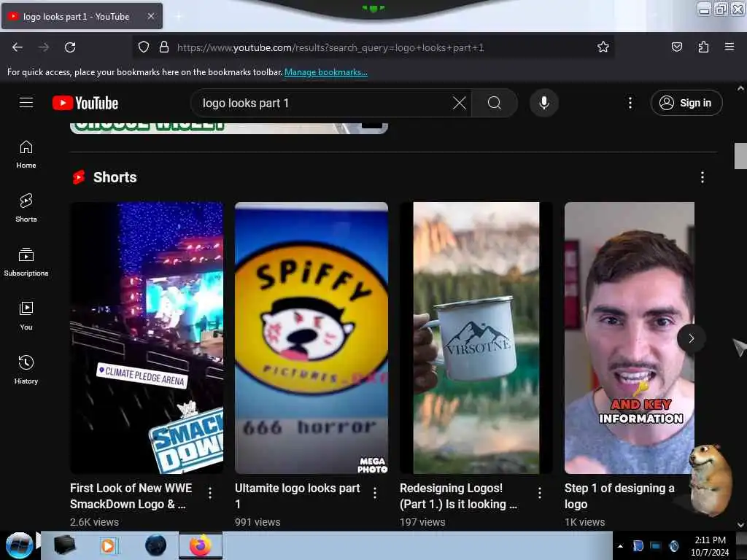Click the YouTube logo
Image resolution: width=747 pixels, height=560 pixels.
click(x=85, y=103)
